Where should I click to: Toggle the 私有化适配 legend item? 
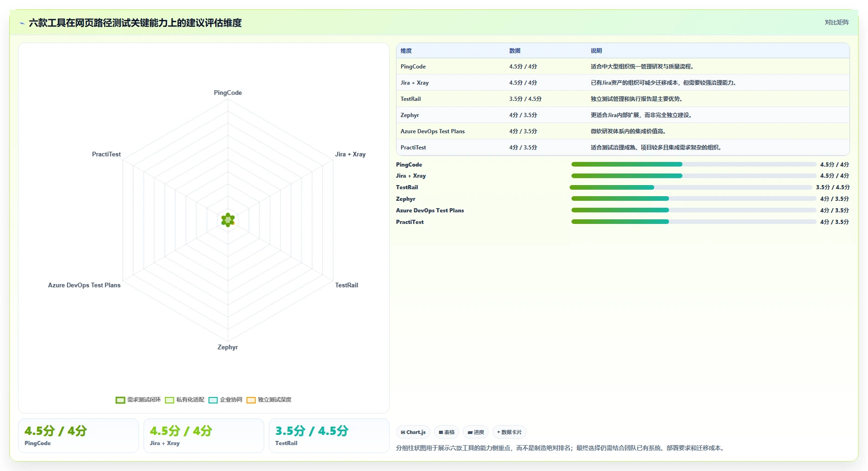(x=185, y=400)
